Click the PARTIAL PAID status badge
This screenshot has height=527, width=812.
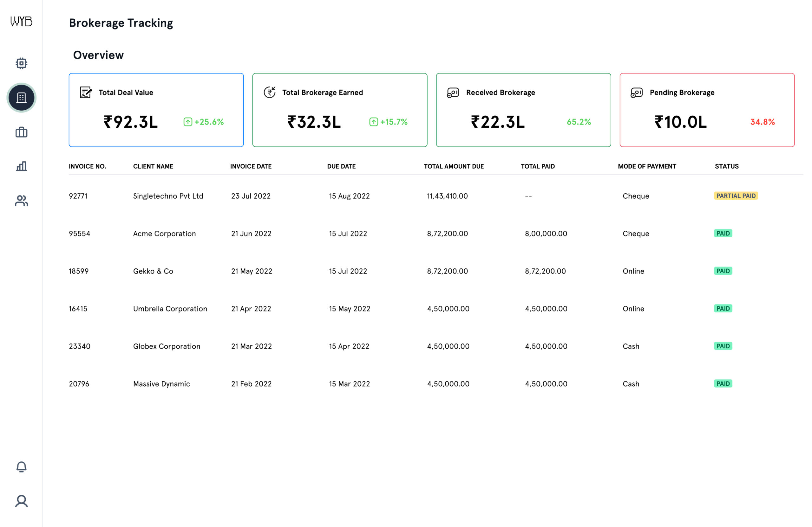click(736, 196)
